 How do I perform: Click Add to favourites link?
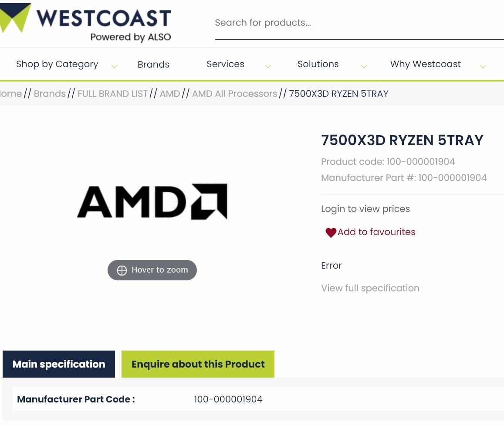point(376,232)
